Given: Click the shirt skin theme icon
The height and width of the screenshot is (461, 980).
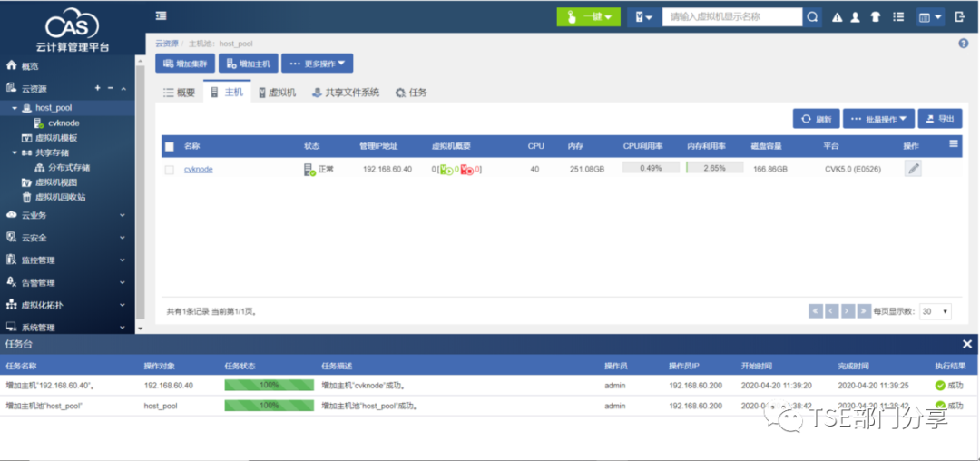Looking at the screenshot, I should pyautogui.click(x=875, y=17).
